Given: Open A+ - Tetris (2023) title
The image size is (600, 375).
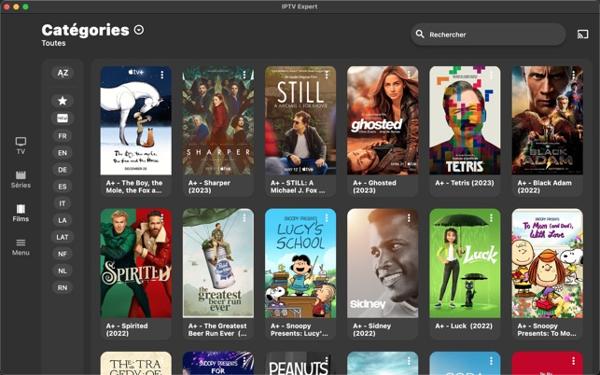Looking at the screenshot, I should pos(465,183).
